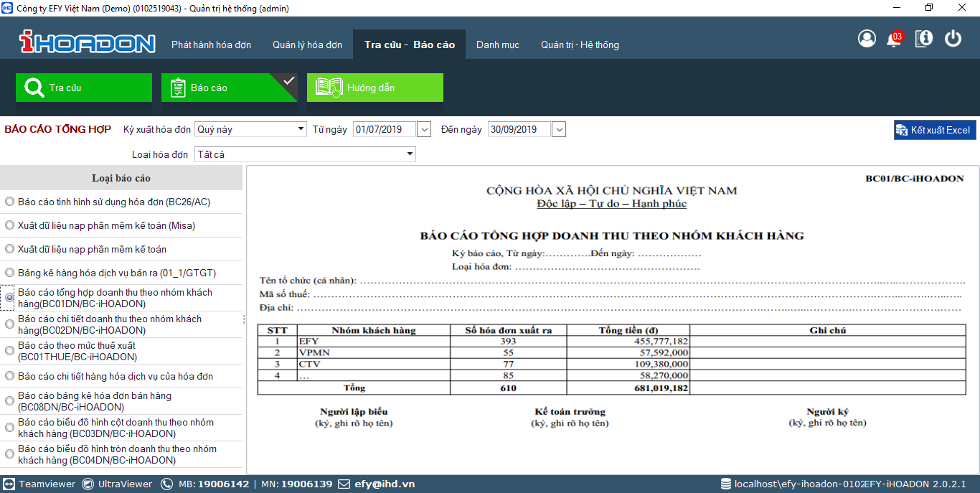
Task: Click the information book icon
Action: point(924,39)
